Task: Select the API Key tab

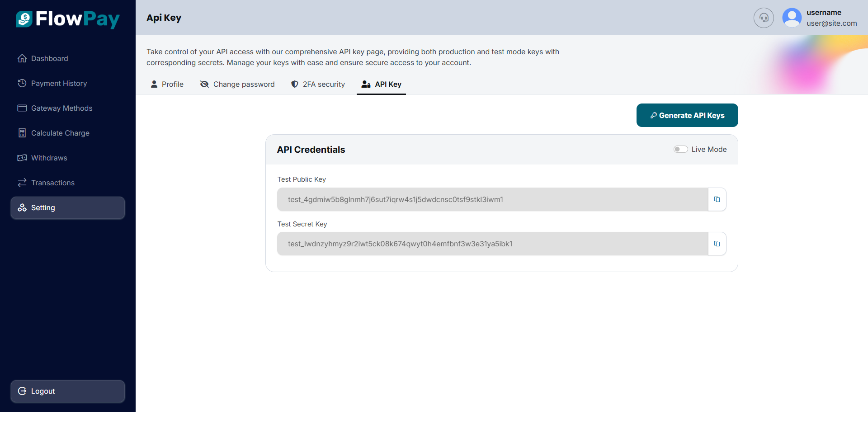Action: click(382, 85)
